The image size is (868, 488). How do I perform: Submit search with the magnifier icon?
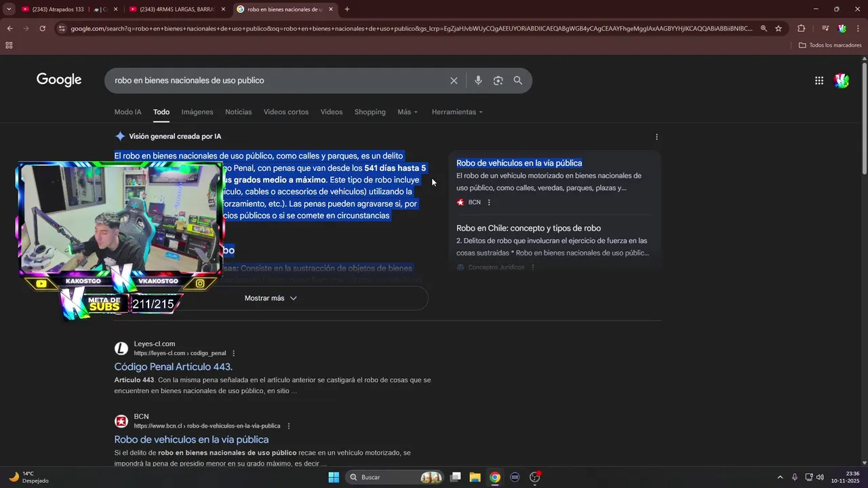coord(518,81)
